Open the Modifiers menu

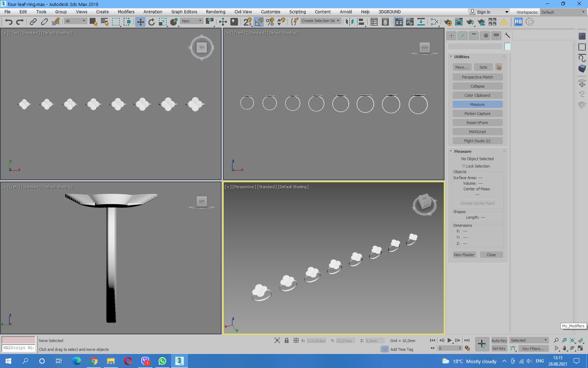click(x=126, y=12)
